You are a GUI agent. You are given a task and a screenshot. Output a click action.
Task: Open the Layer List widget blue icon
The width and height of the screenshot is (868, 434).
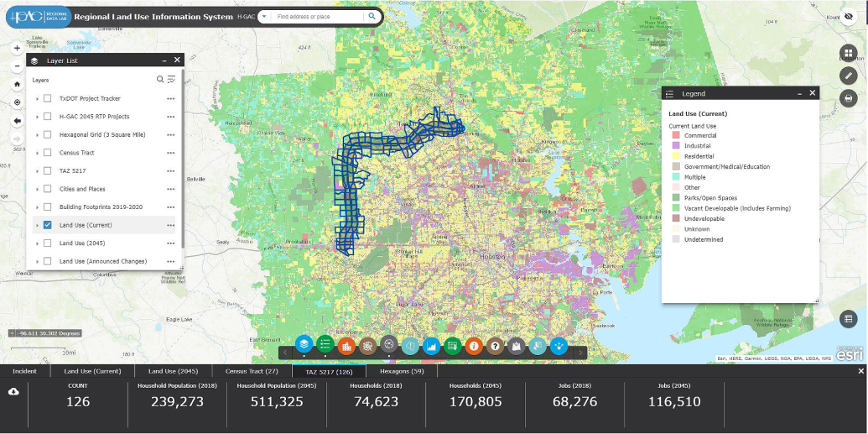click(304, 345)
